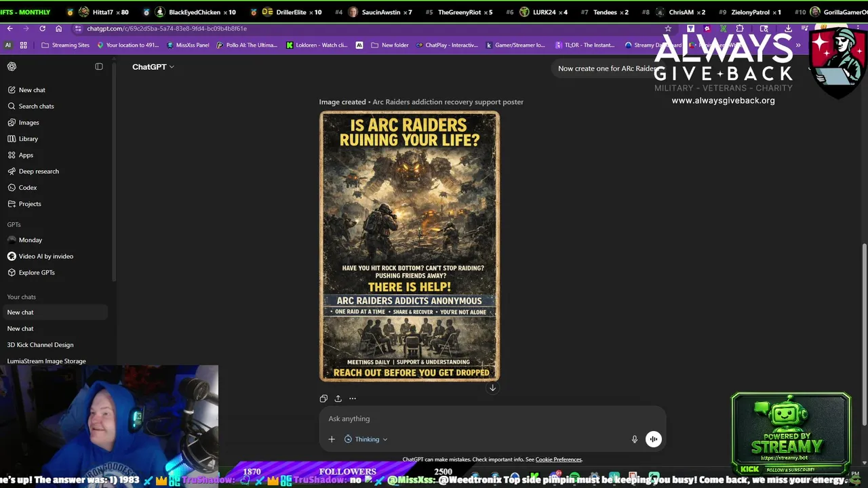This screenshot has width=868, height=488.
Task: Reload the ChatGPT page
Action: 42,28
